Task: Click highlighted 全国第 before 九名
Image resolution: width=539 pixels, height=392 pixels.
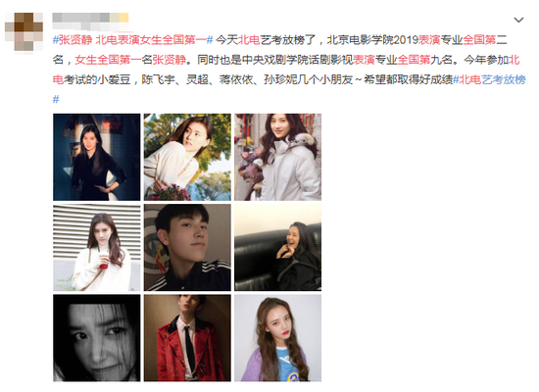Action: pyautogui.click(x=414, y=60)
